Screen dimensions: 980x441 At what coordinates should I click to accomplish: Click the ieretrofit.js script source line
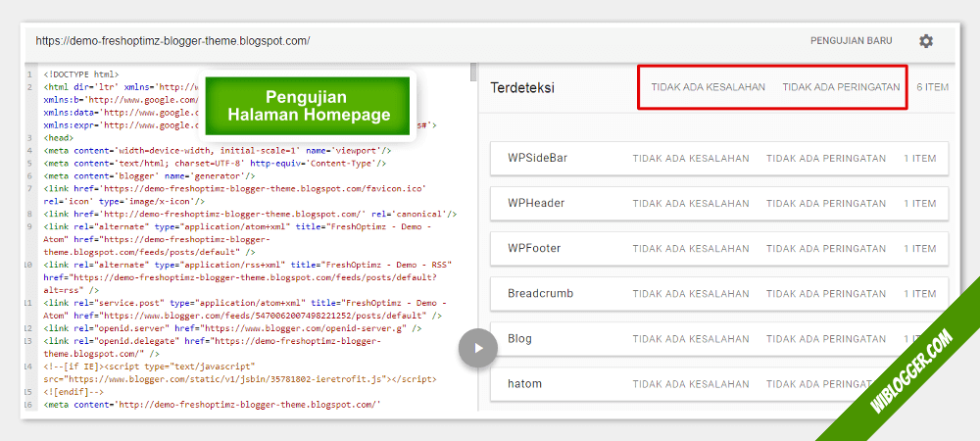[240, 379]
